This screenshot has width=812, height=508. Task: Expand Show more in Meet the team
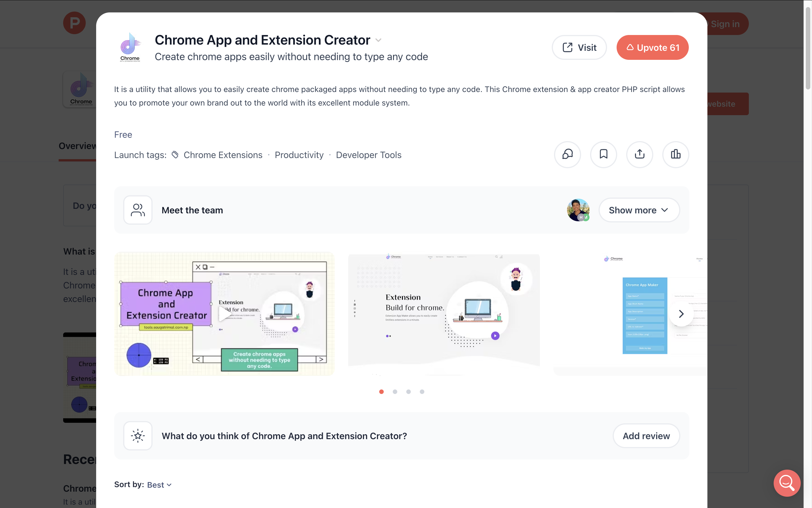coord(639,210)
